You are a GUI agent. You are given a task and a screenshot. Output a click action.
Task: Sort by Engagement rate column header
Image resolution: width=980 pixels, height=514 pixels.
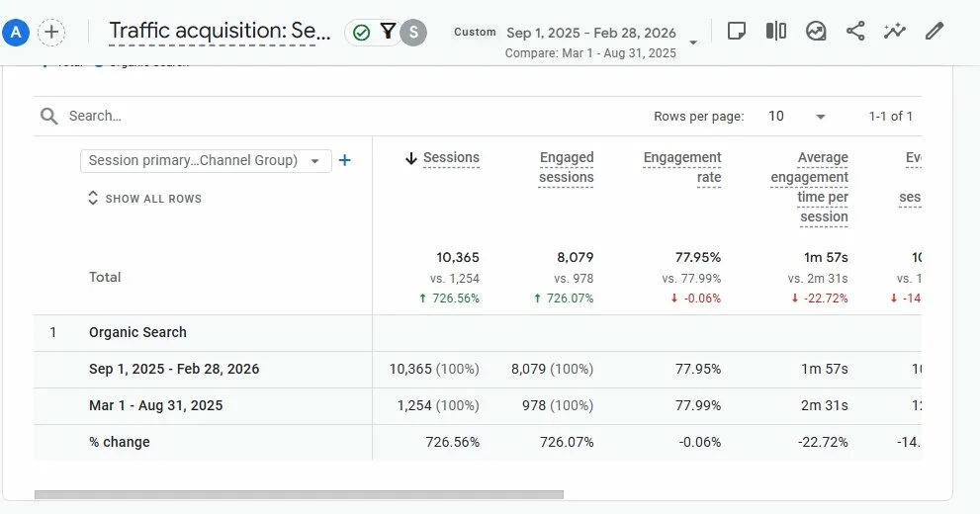coord(682,167)
